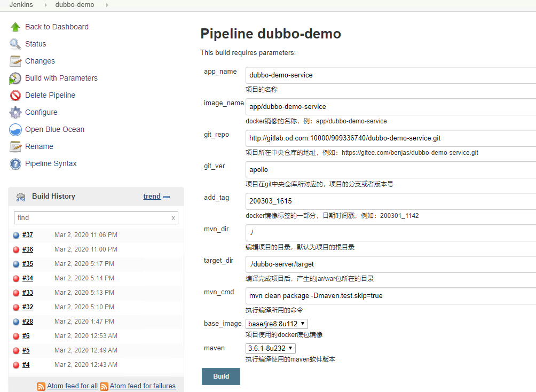Click the Build with Parameters clock icon
Viewport: 536px width, 392px height.
[15, 79]
